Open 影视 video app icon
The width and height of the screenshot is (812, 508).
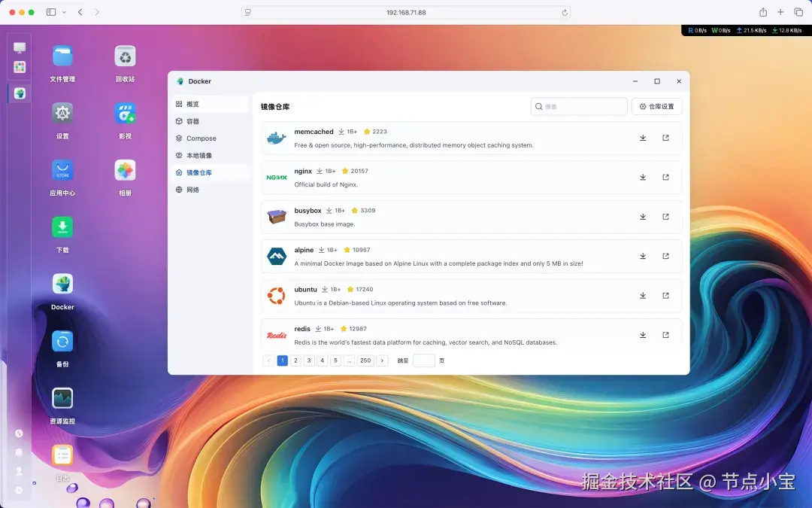pyautogui.click(x=125, y=113)
